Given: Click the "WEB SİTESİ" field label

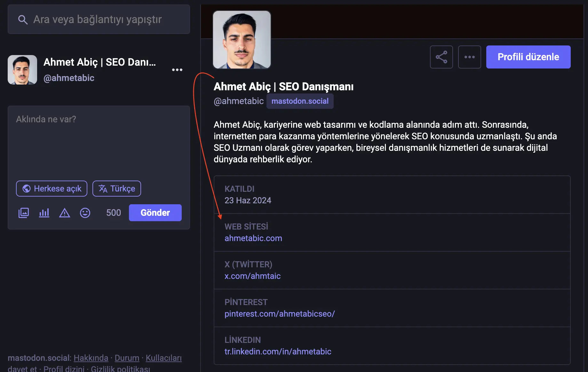Looking at the screenshot, I should [x=246, y=227].
